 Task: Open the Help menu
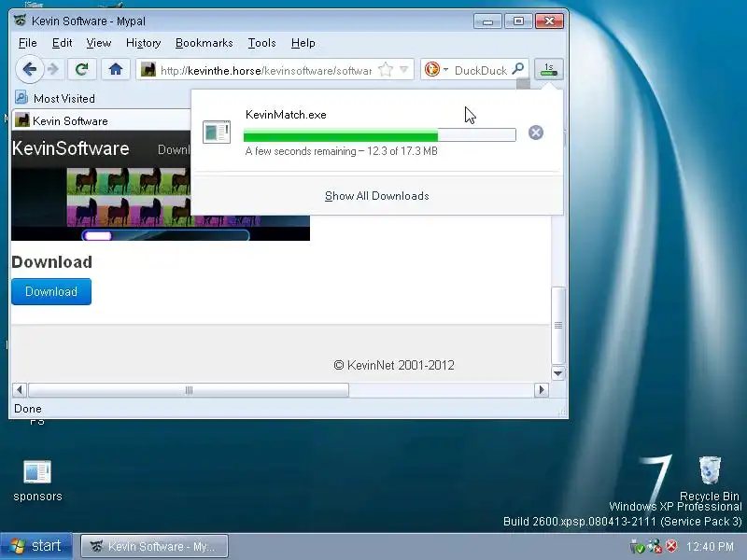pos(303,43)
